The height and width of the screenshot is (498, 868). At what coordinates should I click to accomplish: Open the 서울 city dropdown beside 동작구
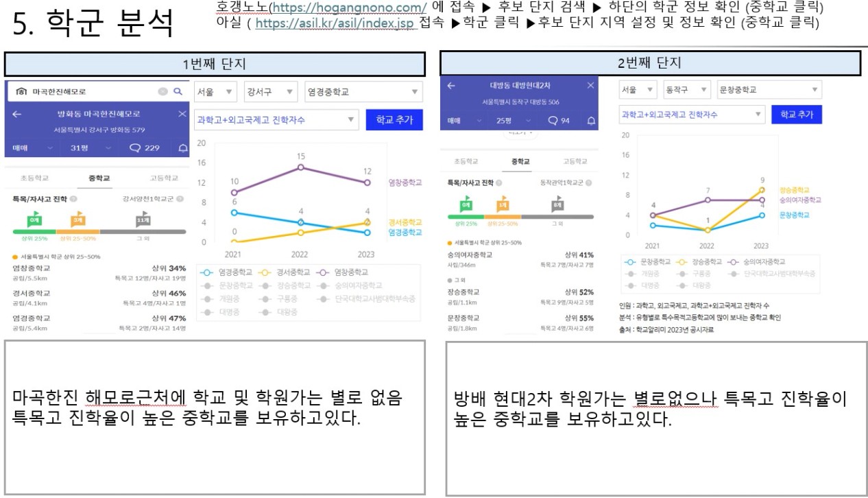pyautogui.click(x=638, y=90)
